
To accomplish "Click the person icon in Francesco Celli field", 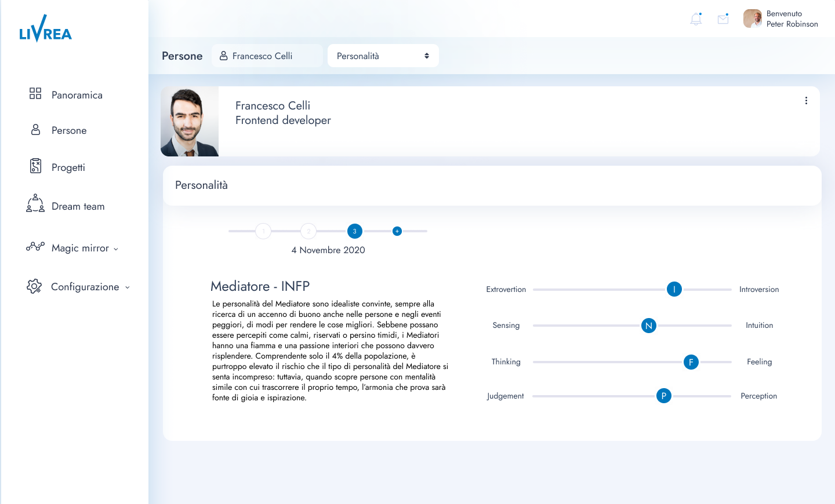I will tap(223, 56).
